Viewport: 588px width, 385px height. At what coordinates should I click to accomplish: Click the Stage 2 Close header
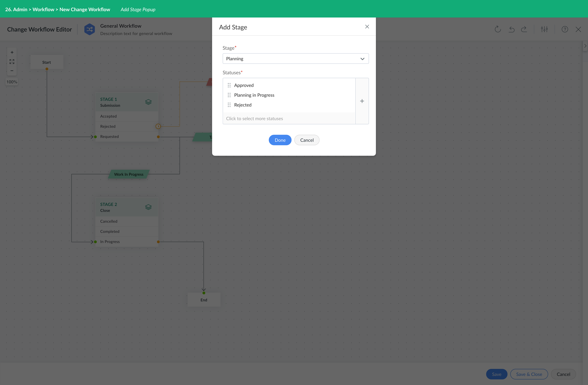coord(127,207)
